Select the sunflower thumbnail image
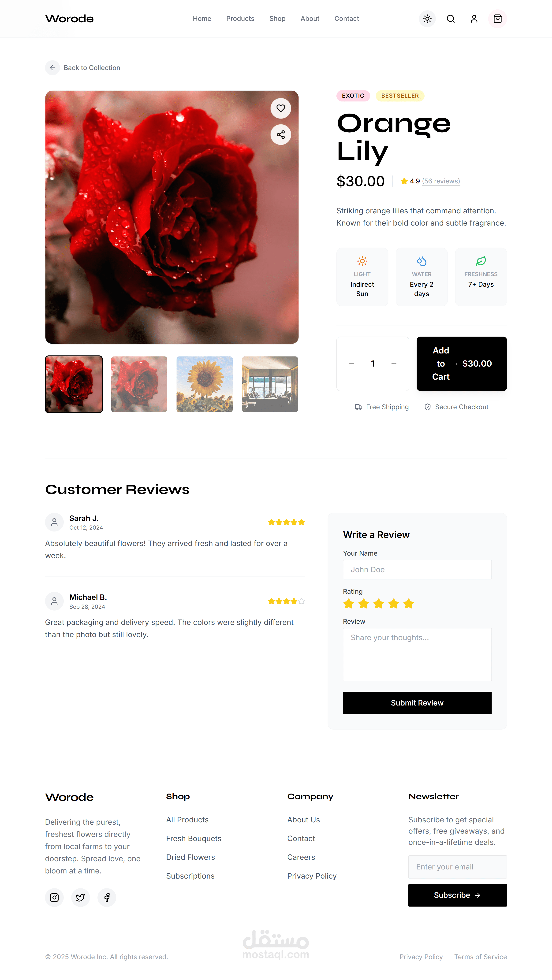This screenshot has height=980, width=552. 205,384
